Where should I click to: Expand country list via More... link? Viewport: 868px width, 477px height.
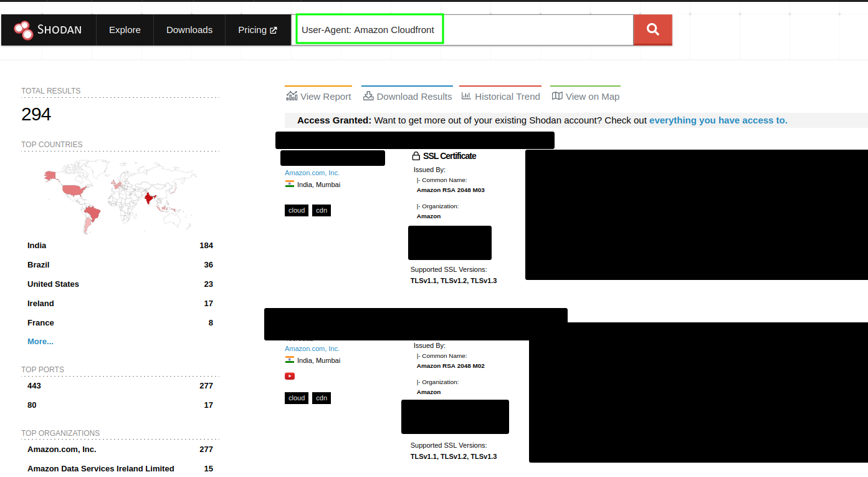[40, 341]
